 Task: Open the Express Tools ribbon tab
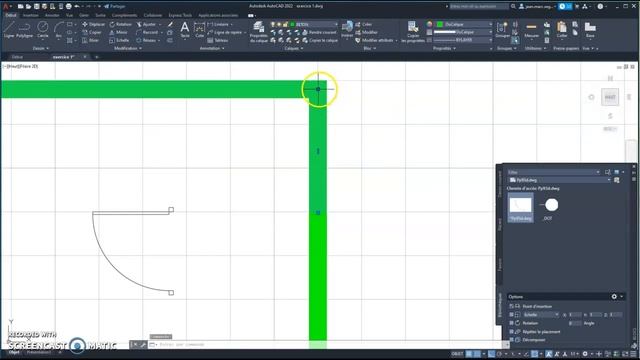[x=180, y=15]
